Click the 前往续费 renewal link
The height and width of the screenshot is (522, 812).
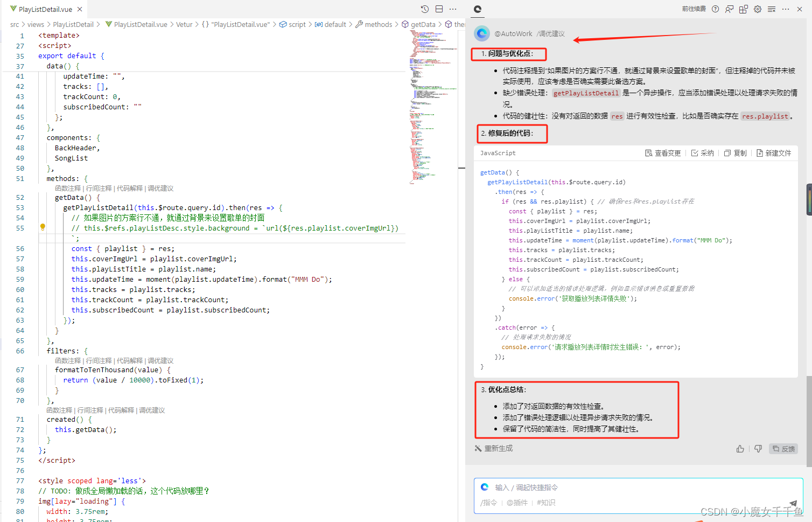pos(694,9)
